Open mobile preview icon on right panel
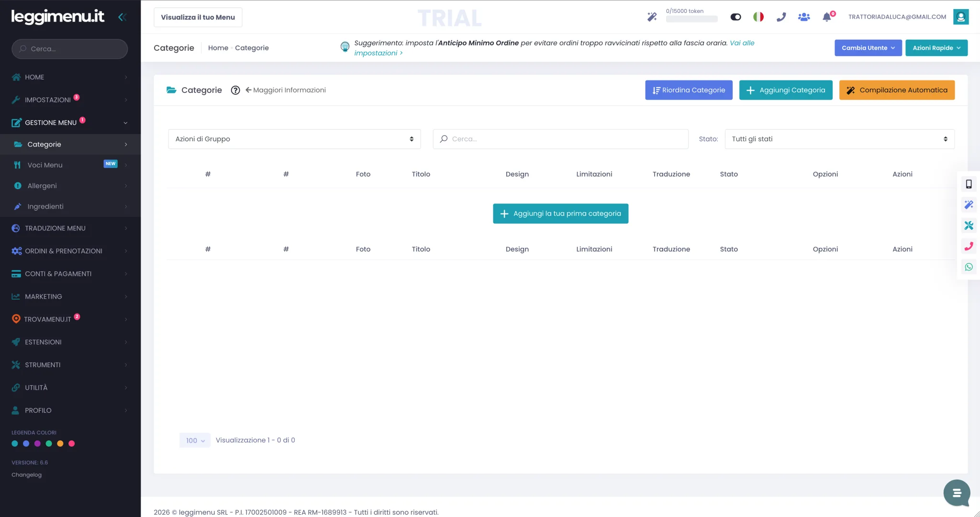The image size is (980, 517). [969, 184]
